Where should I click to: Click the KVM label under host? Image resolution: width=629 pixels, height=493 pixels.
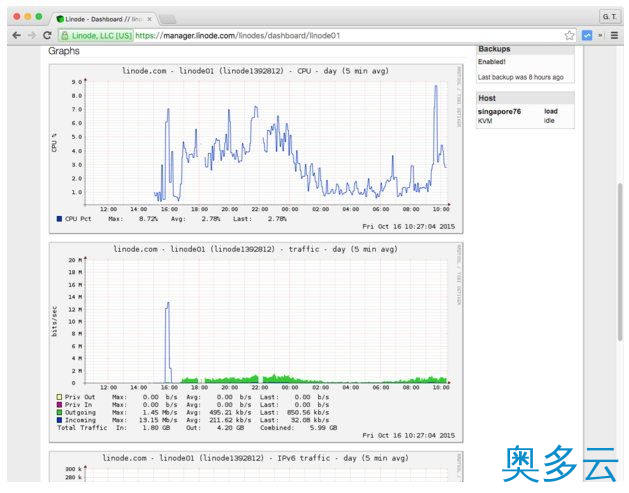point(485,121)
